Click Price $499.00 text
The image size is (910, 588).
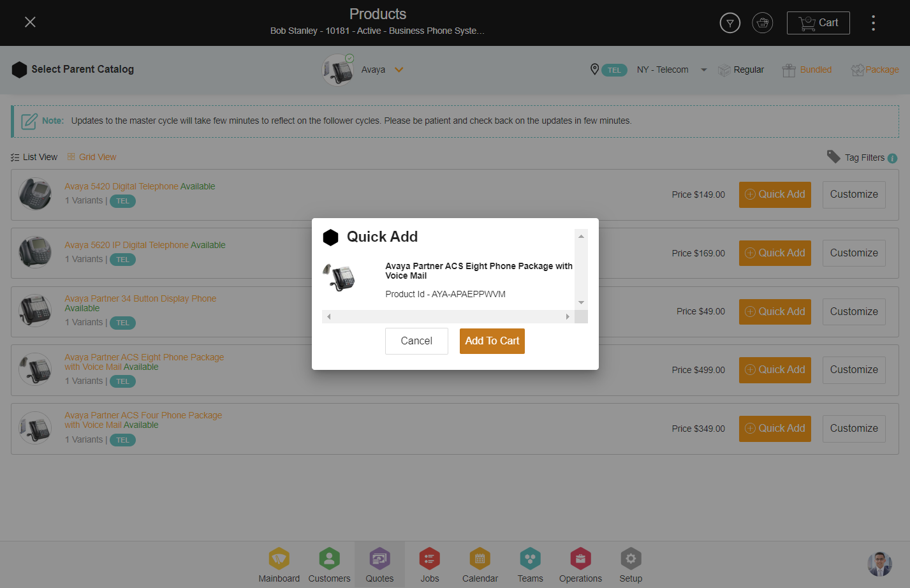(698, 370)
